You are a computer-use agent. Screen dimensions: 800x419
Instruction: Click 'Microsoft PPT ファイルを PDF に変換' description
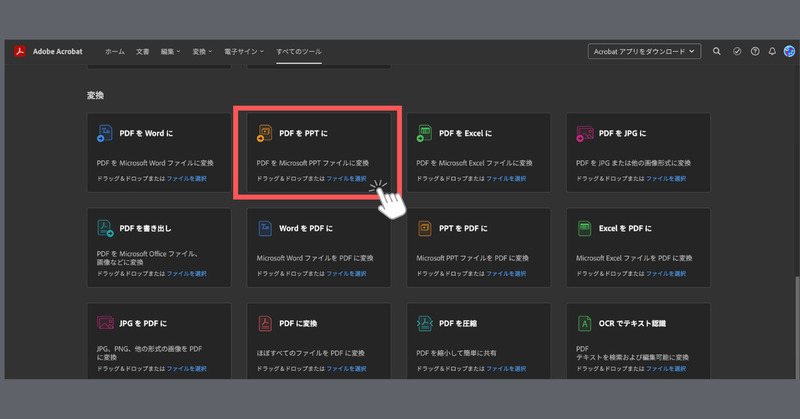click(x=472, y=258)
